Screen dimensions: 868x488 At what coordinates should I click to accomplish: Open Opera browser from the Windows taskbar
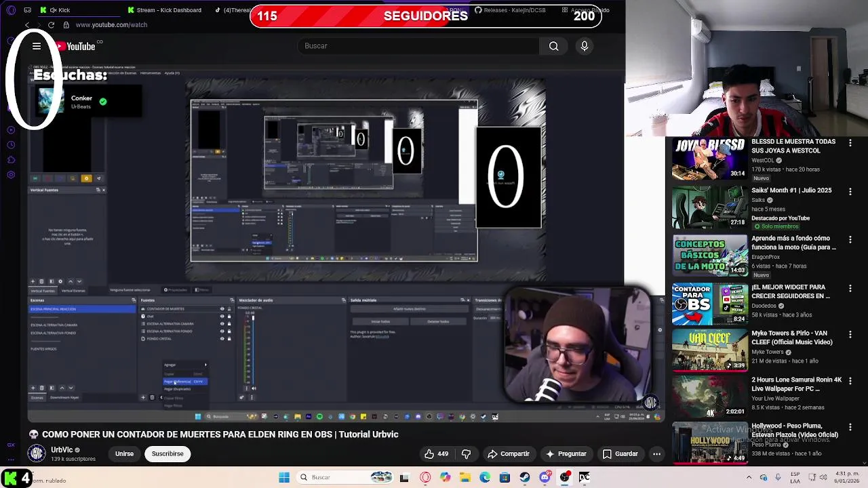pyautogui.click(x=425, y=477)
